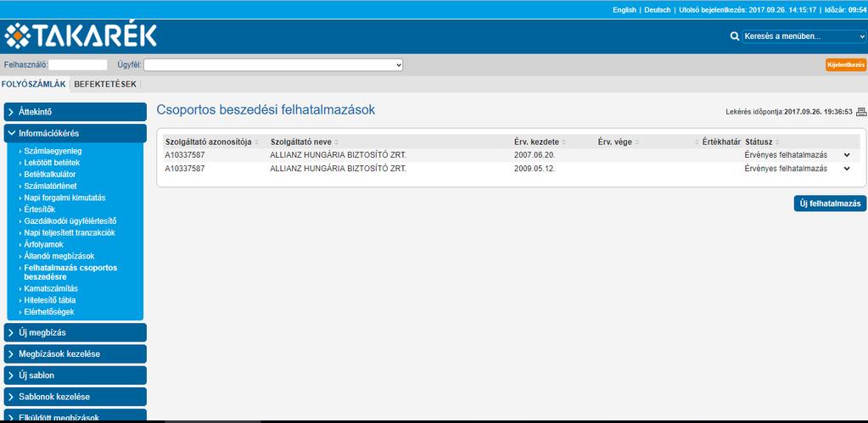Sort by Szolgáltató neve column arrows

pos(337,142)
